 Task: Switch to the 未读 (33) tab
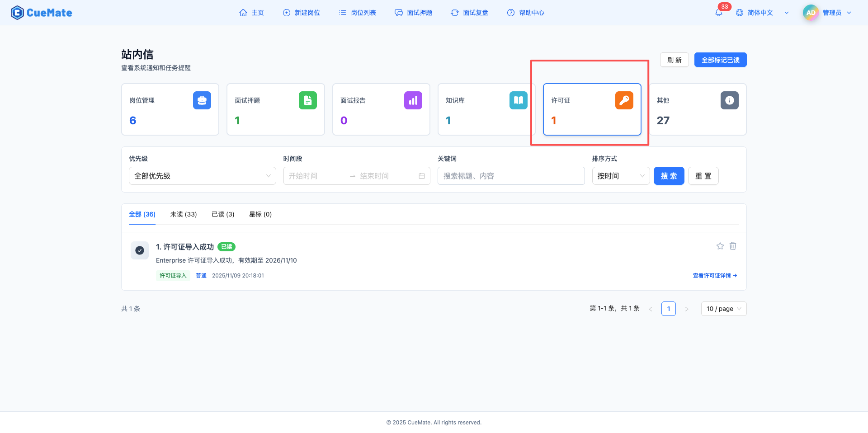point(184,214)
